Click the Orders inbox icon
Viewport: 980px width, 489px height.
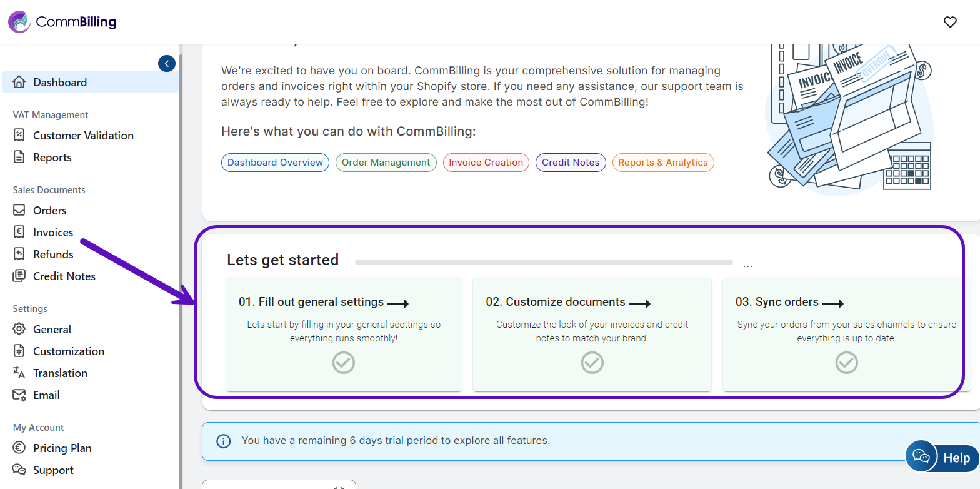[19, 210]
